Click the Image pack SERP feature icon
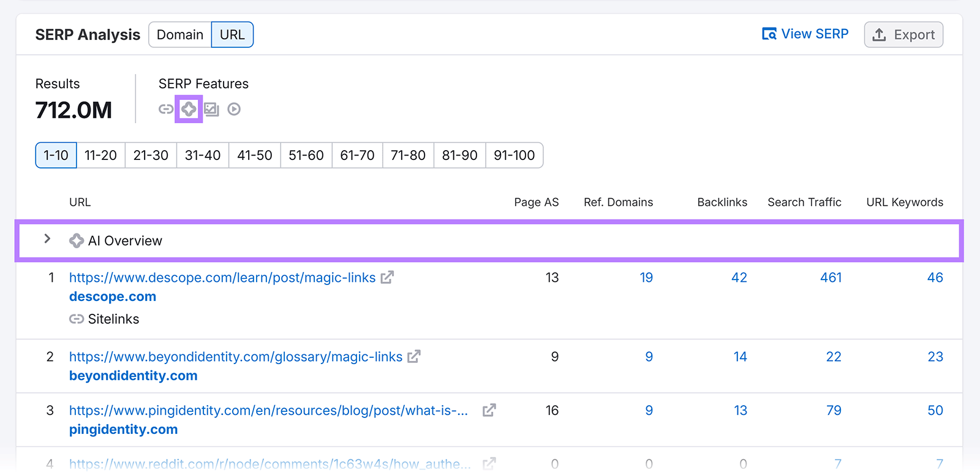Screen dimensions: 980x475 coord(211,109)
